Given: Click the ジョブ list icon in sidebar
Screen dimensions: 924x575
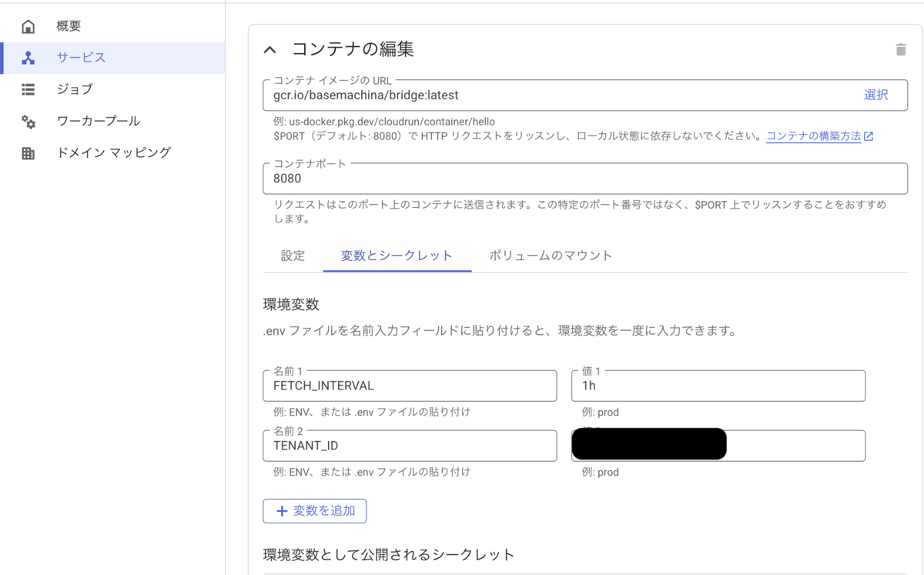Looking at the screenshot, I should pyautogui.click(x=28, y=89).
